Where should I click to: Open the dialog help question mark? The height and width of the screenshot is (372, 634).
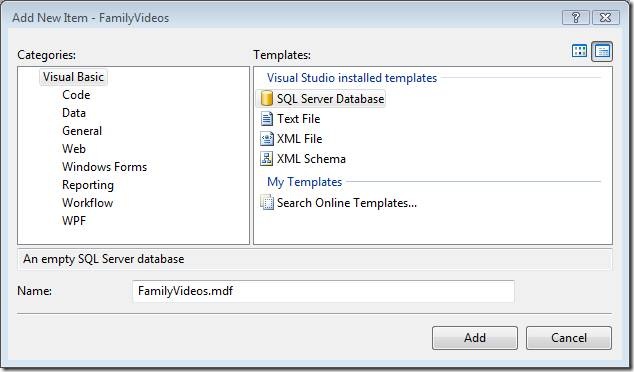575,18
